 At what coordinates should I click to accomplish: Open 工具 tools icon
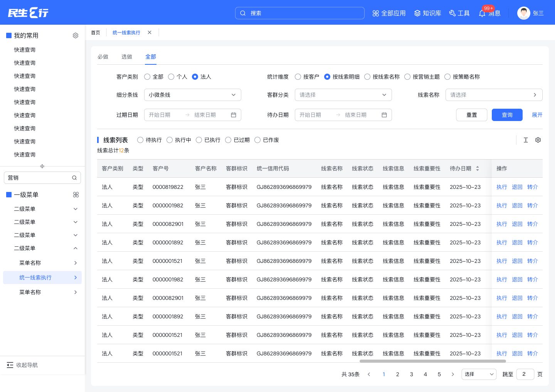(452, 13)
